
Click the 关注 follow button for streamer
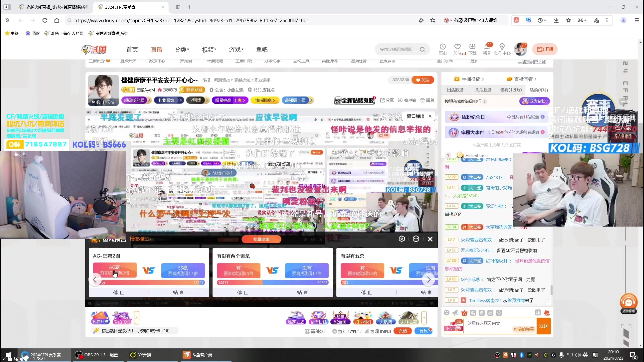[423, 80]
